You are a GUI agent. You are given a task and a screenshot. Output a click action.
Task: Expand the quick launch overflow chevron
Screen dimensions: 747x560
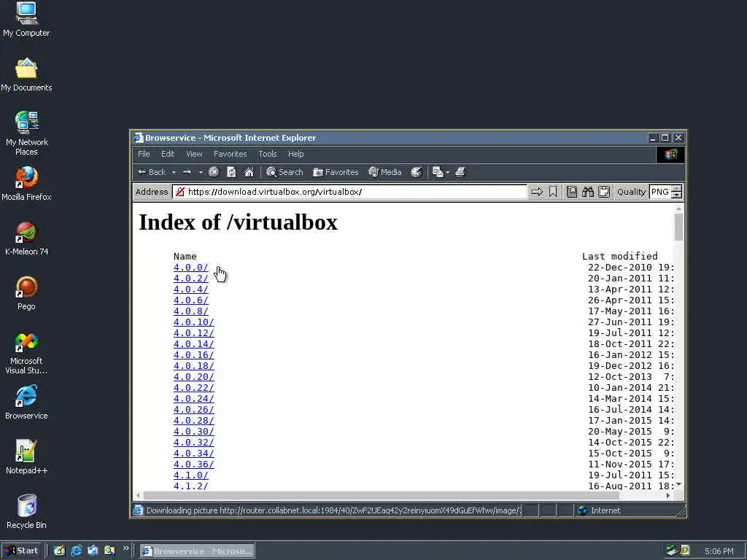[x=125, y=548]
